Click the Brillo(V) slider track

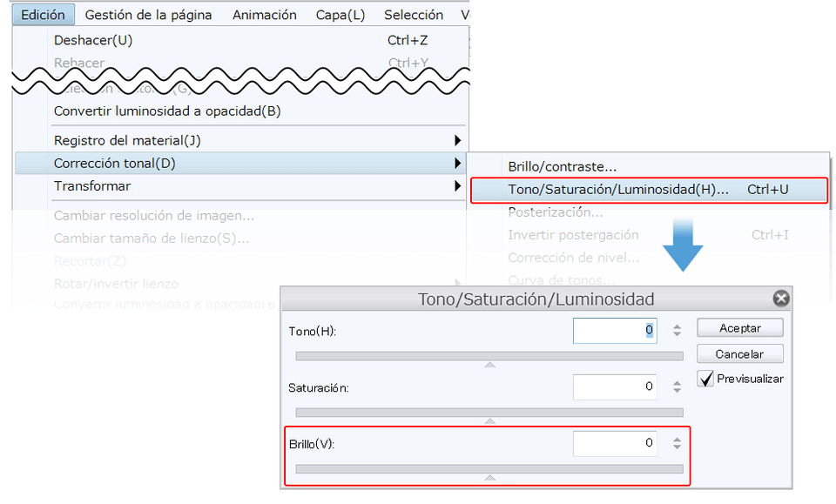pyautogui.click(x=489, y=468)
